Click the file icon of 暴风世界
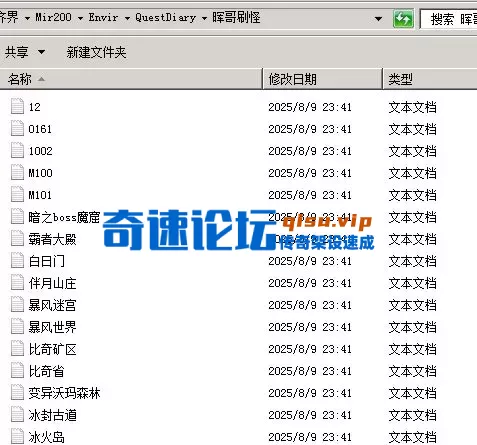This screenshot has height=445, width=477. coord(17,327)
